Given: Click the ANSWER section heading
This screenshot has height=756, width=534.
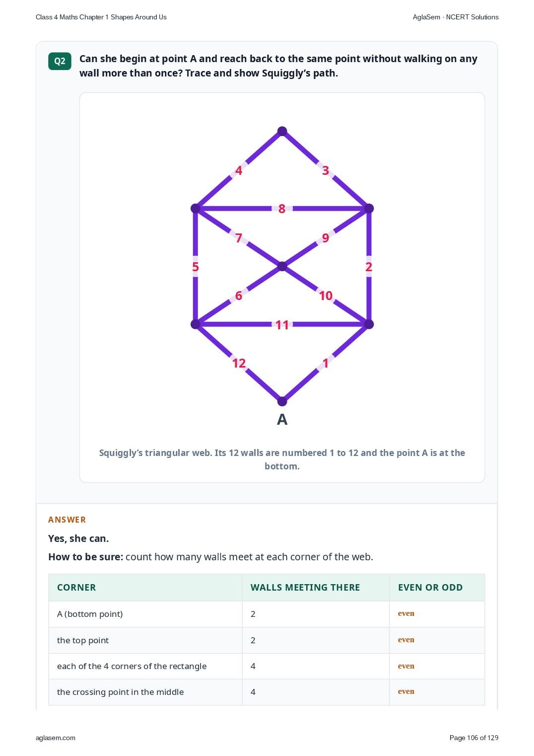Looking at the screenshot, I should point(67,520).
